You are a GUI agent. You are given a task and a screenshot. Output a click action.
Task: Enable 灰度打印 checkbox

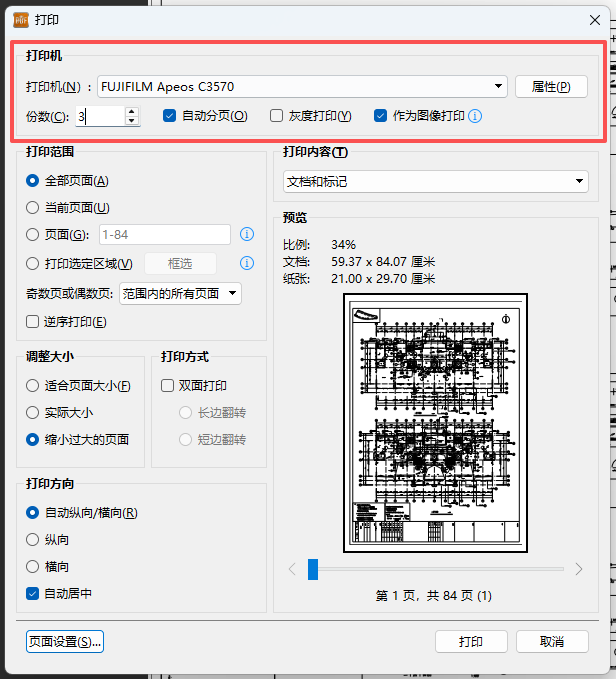click(277, 116)
